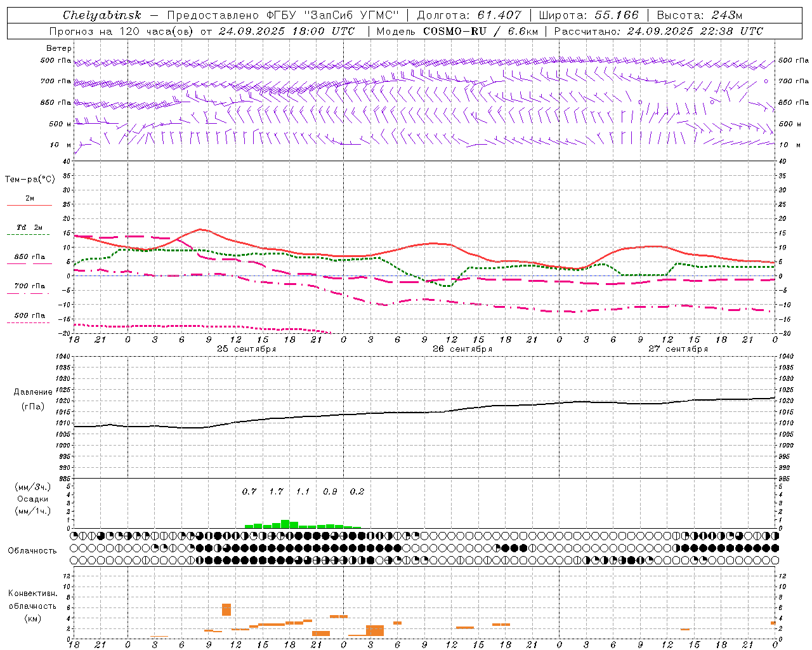Click the Chelyabinsk station name in header
The image size is (812, 650).
pos(101,15)
